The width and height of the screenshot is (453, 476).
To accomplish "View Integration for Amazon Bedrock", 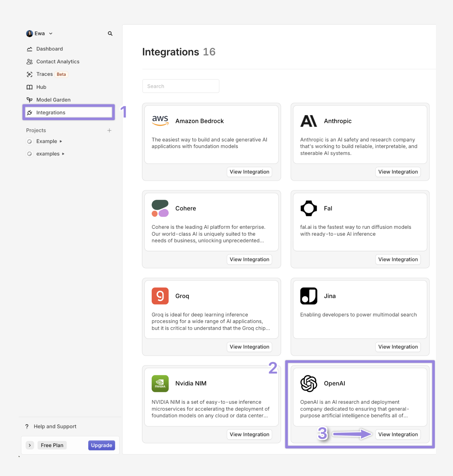I will (x=249, y=172).
